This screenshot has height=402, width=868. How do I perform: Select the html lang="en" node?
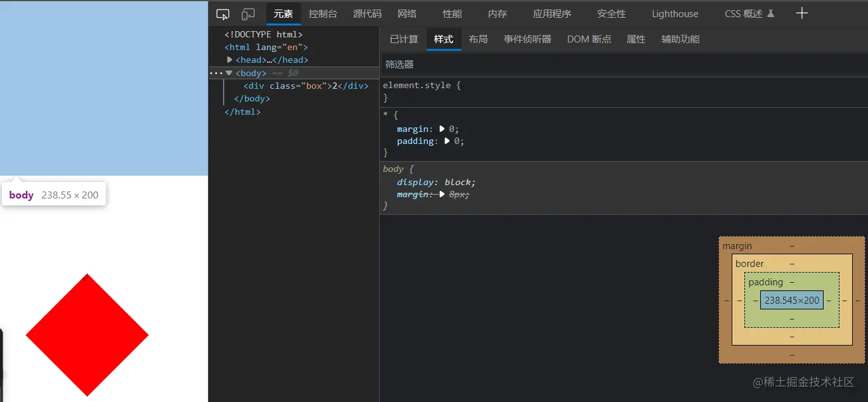266,47
